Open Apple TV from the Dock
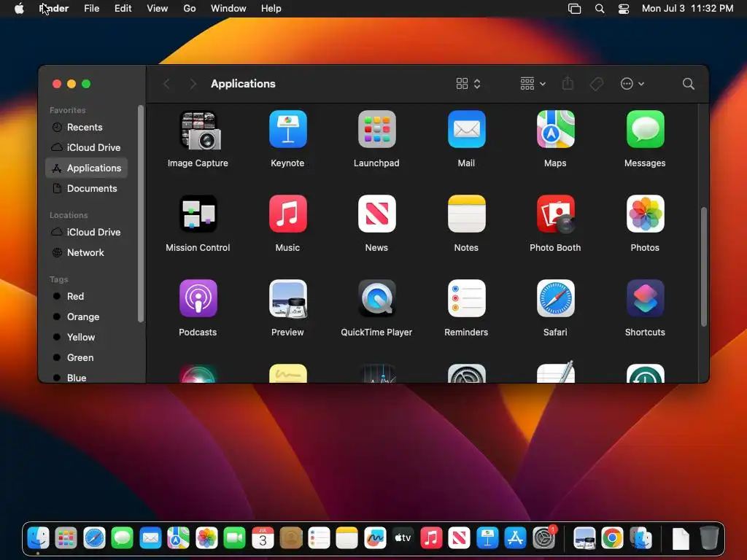Screen dimensions: 747x560 tap(403, 539)
